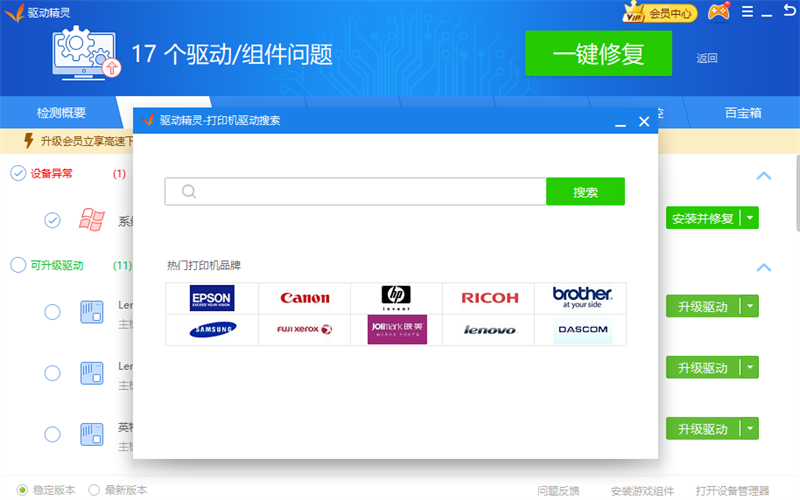
Task: Select the 稳定版本 radio option
Action: coord(22,490)
